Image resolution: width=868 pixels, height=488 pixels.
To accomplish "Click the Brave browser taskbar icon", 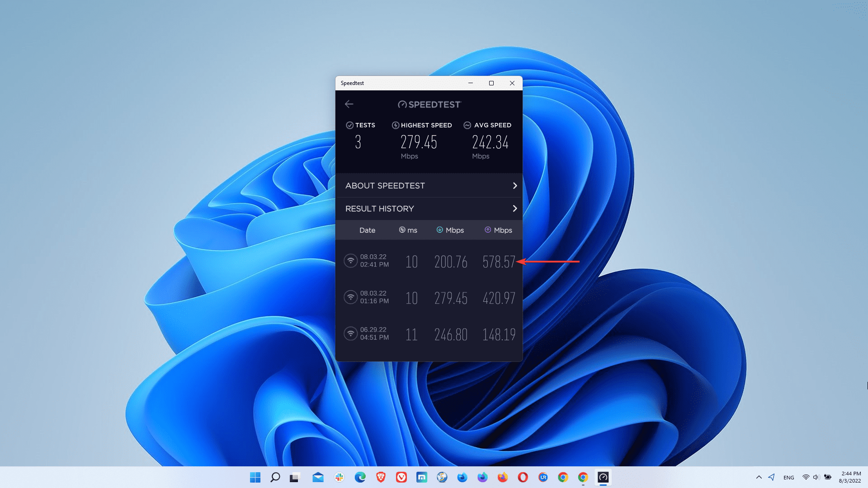I will [x=381, y=477].
